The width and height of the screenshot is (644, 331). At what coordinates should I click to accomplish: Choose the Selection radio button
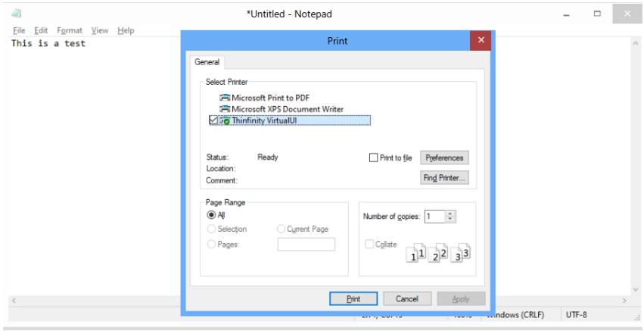211,229
